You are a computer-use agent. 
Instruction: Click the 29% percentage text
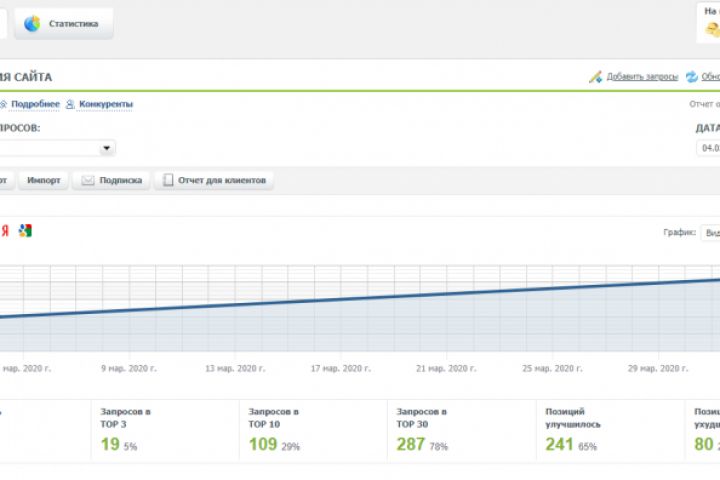click(x=290, y=446)
